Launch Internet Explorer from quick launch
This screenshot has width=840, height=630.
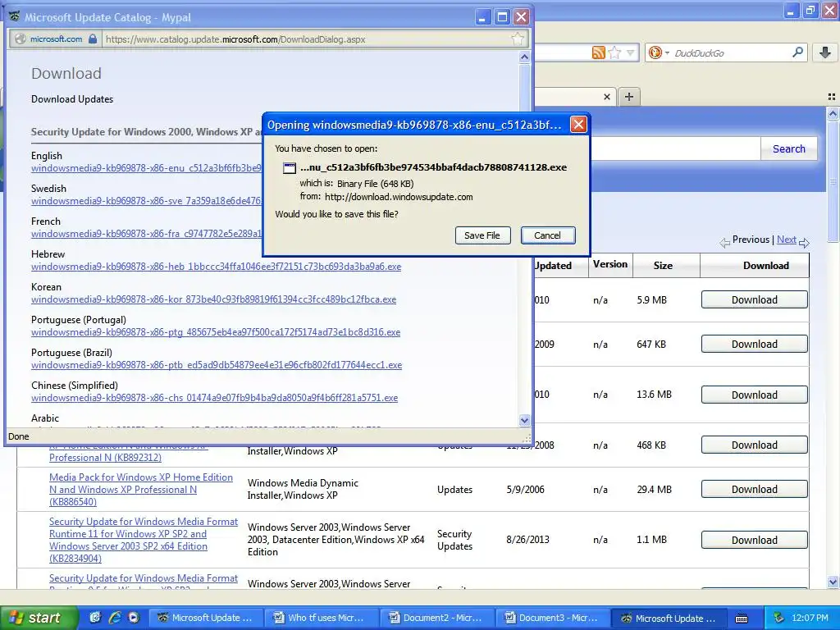pos(115,618)
